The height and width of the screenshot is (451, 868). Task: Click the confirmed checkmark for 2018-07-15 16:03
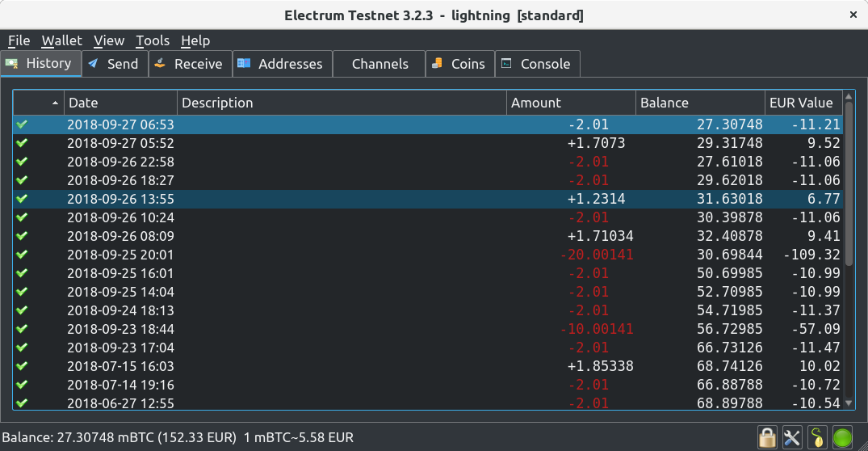click(x=22, y=365)
